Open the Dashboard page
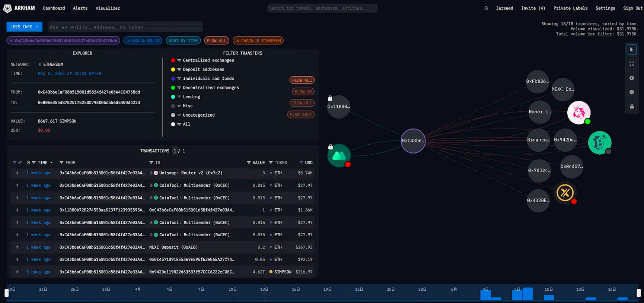Viewport: 644px width, 303px height. (x=54, y=8)
